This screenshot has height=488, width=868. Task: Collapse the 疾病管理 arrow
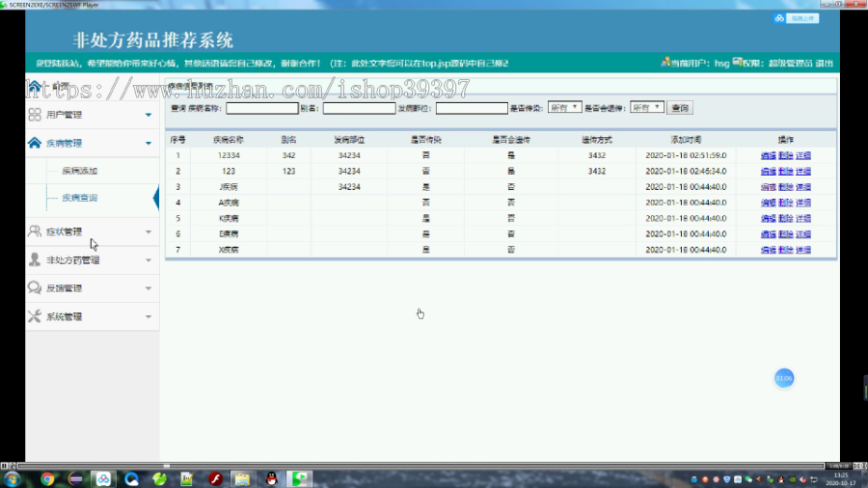(149, 144)
